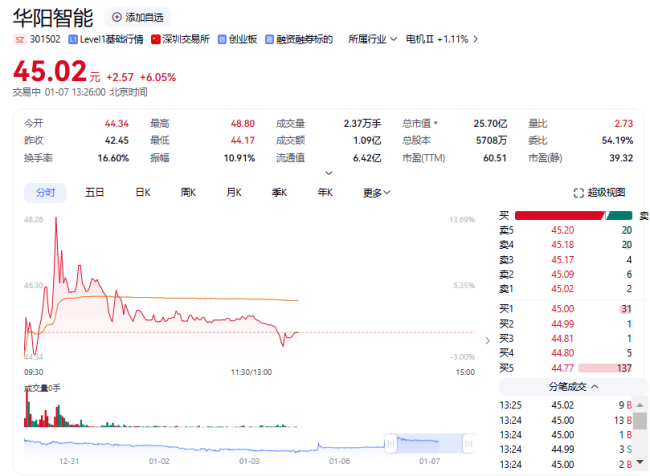Viewport: 650px width, 476px height.
Task: Click 买1 price 45.00 in order book
Action: (563, 309)
